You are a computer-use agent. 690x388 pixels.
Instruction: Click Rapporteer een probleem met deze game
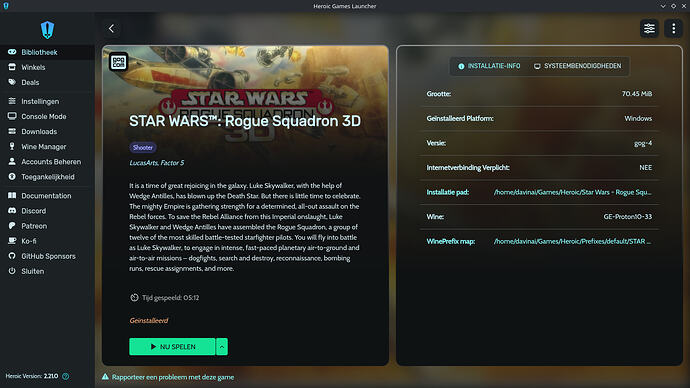(x=172, y=377)
